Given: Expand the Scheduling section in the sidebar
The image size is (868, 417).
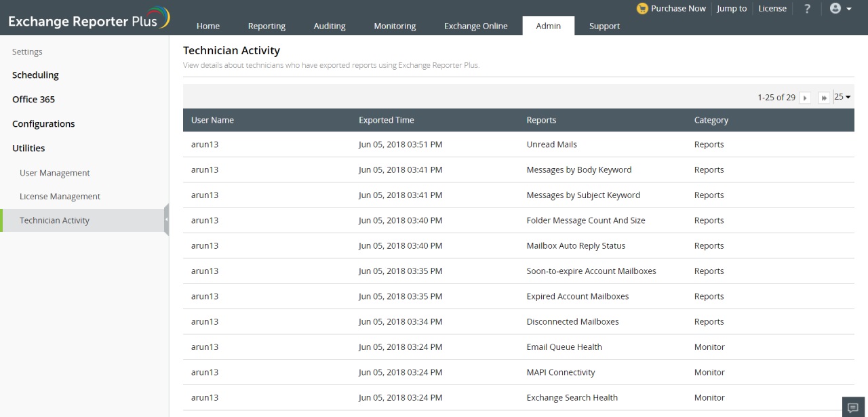Looking at the screenshot, I should 35,75.
